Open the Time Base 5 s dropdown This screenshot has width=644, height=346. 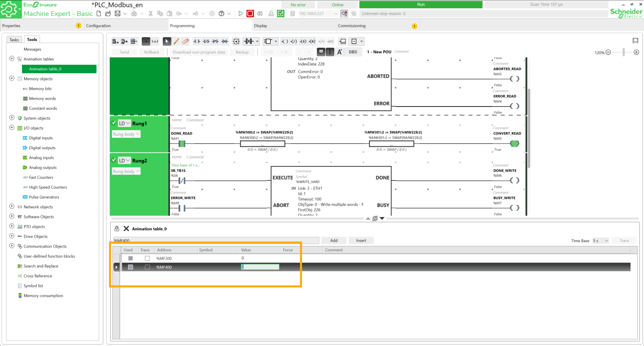point(600,241)
